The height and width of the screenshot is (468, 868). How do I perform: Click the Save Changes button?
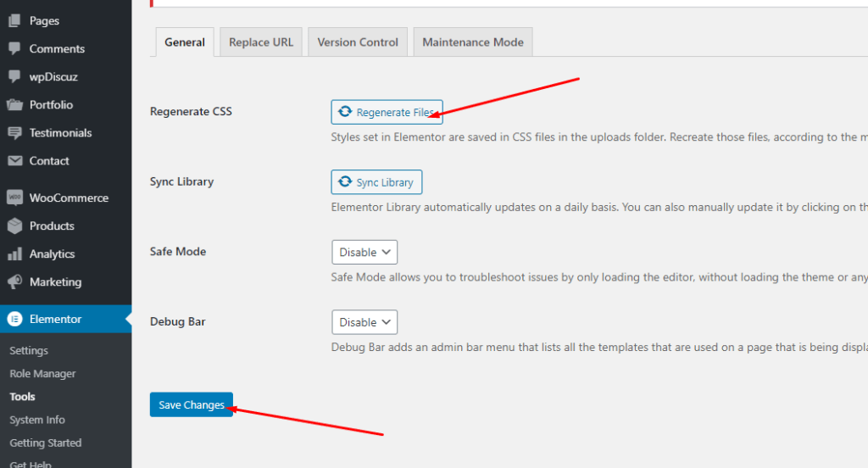pyautogui.click(x=191, y=405)
